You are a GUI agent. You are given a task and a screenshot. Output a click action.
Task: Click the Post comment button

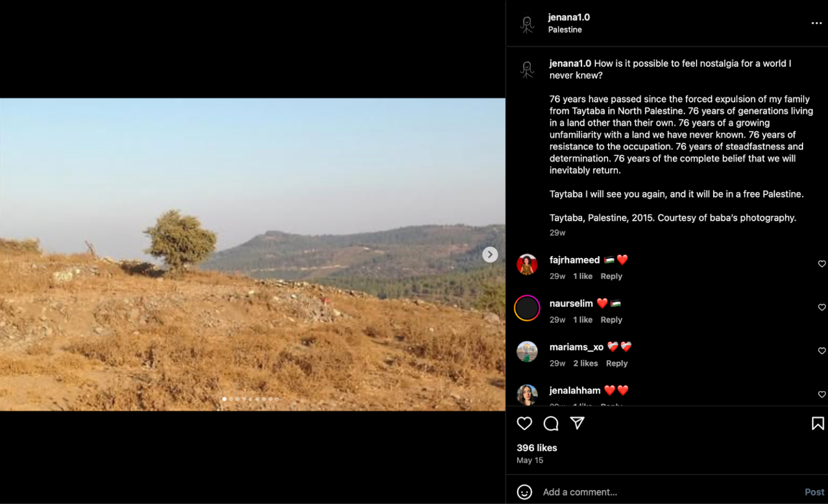tap(814, 492)
